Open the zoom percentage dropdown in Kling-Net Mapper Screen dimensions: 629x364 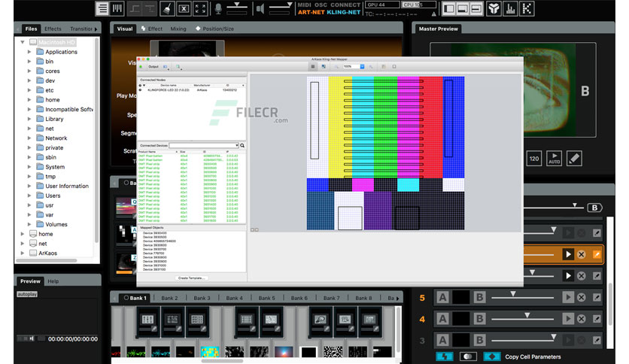(362, 66)
